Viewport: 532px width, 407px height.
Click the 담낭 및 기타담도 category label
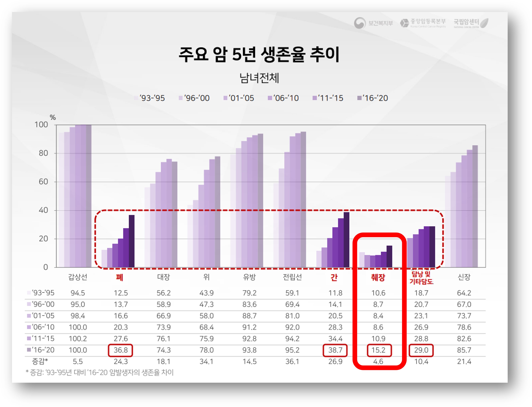pyautogui.click(x=421, y=278)
